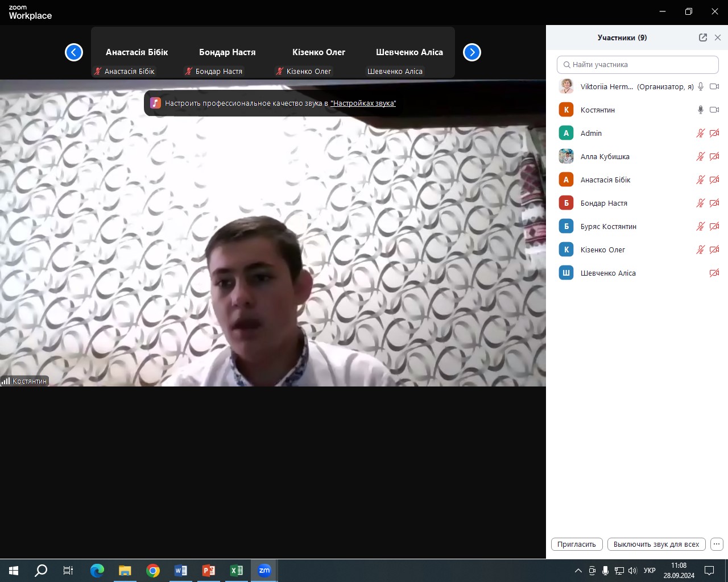Open the Настройках звука link
Image resolution: width=728 pixels, height=582 pixels.
(363, 103)
